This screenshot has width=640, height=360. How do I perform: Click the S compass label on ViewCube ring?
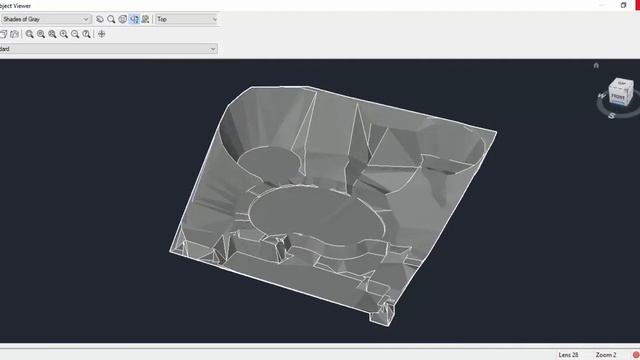(611, 116)
